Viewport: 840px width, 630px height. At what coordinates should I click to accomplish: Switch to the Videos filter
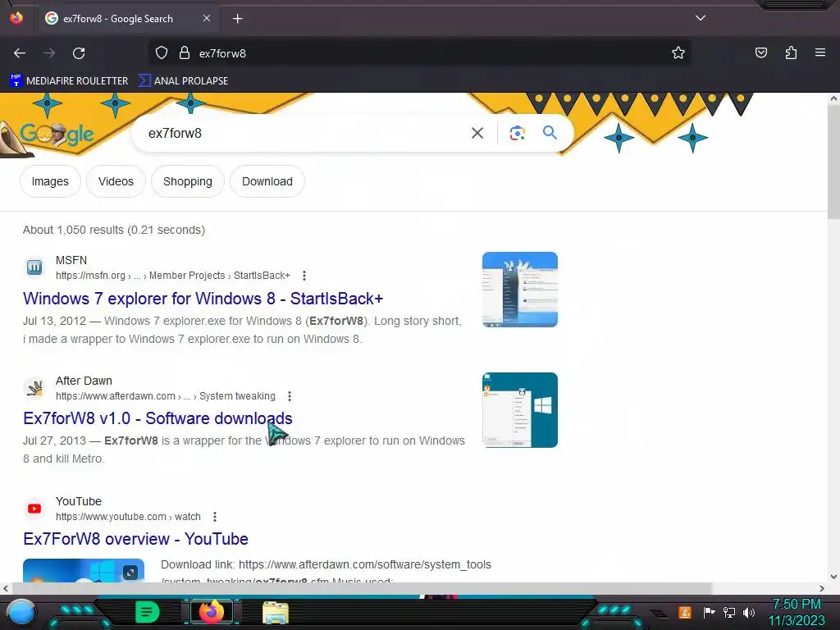[x=116, y=181]
